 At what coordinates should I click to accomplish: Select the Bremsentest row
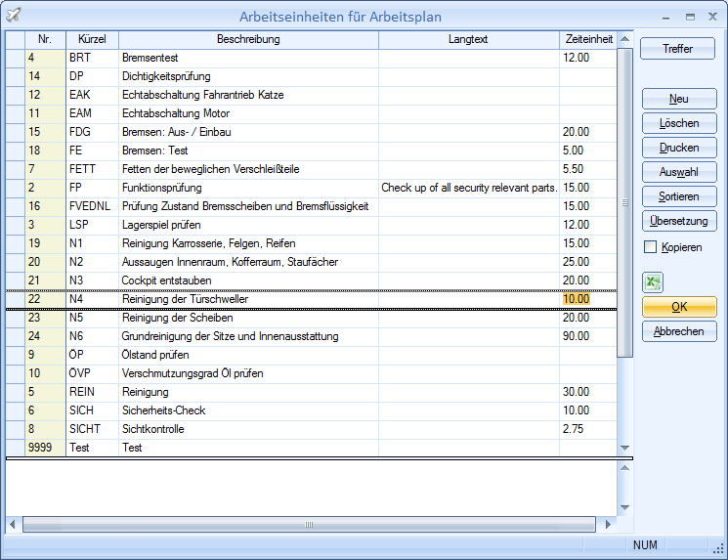[x=311, y=58]
